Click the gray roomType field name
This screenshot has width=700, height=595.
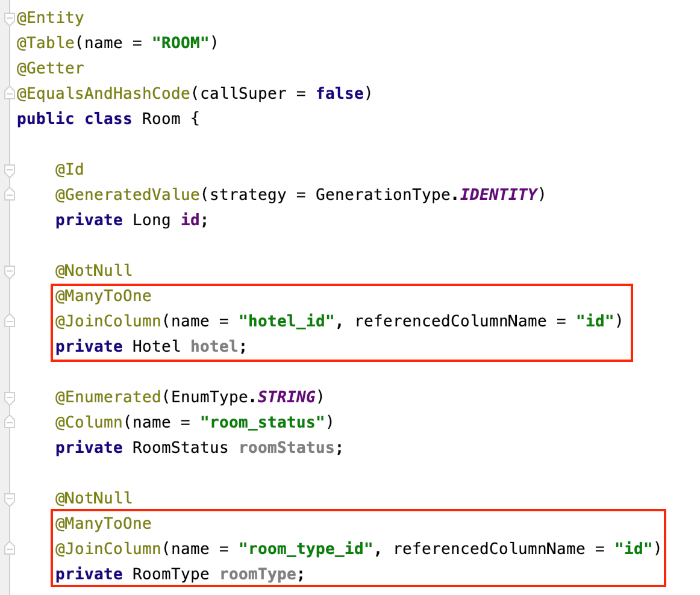tap(258, 574)
